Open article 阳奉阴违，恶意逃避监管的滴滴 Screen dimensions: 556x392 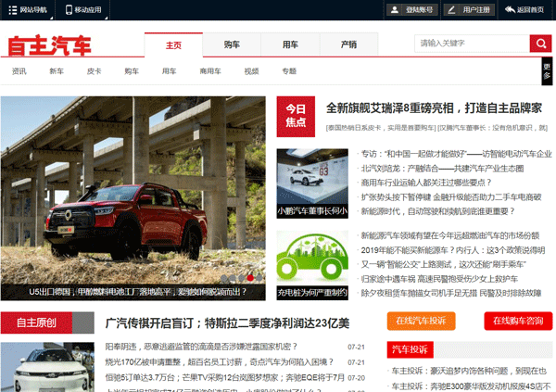point(201,347)
